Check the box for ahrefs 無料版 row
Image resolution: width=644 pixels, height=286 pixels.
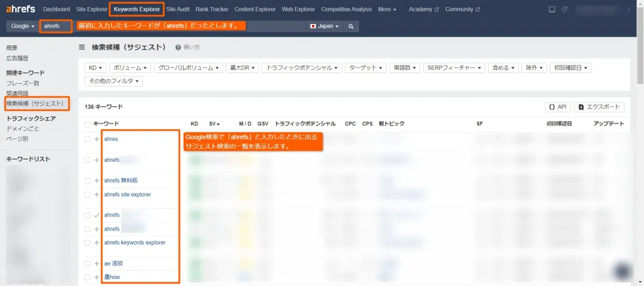87,180
